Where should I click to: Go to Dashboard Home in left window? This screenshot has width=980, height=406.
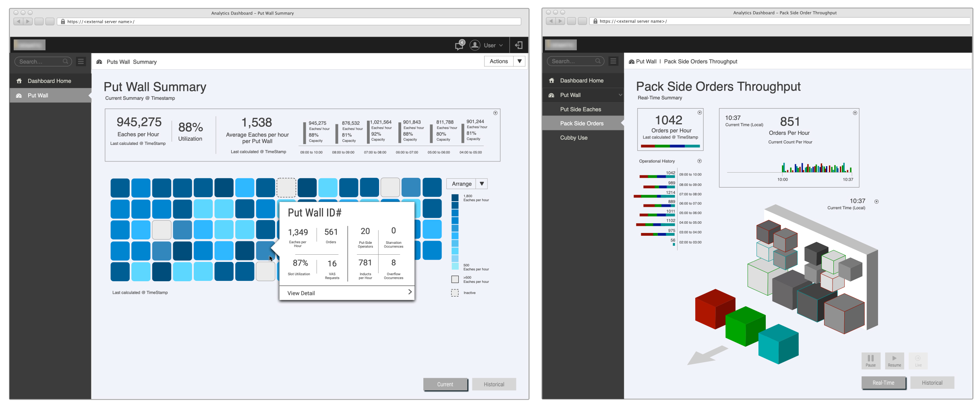pyautogui.click(x=49, y=81)
